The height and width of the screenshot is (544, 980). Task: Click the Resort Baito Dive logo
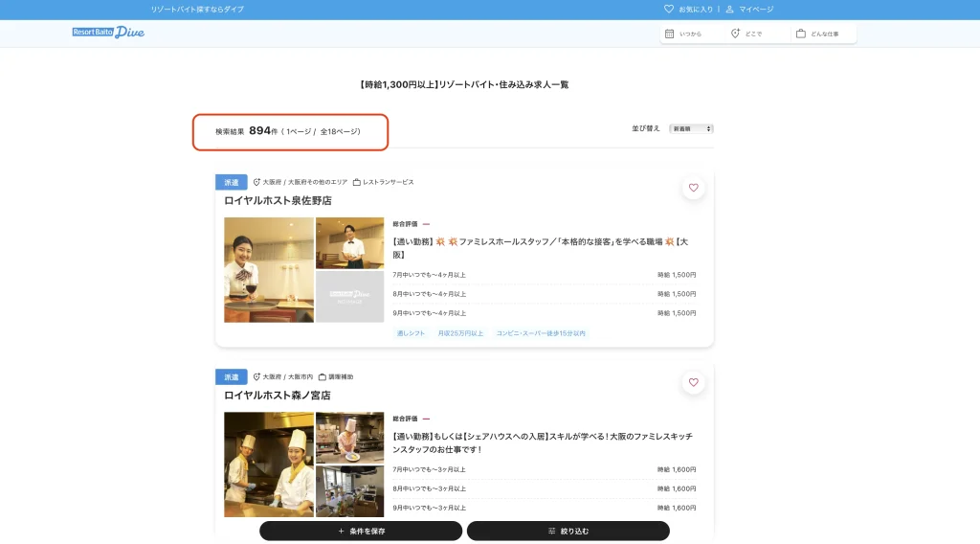click(108, 32)
